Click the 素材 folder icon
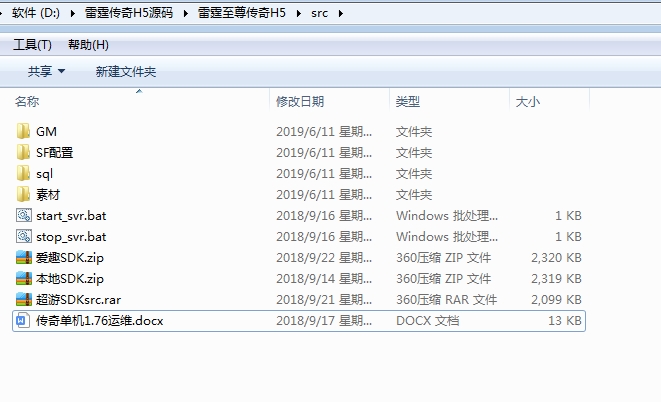Image resolution: width=661 pixels, height=402 pixels. [x=24, y=195]
